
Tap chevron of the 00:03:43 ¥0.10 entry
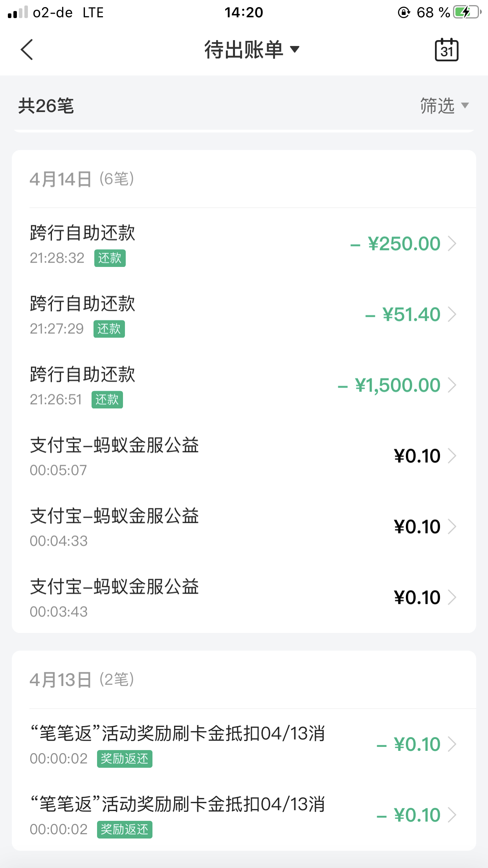(452, 598)
